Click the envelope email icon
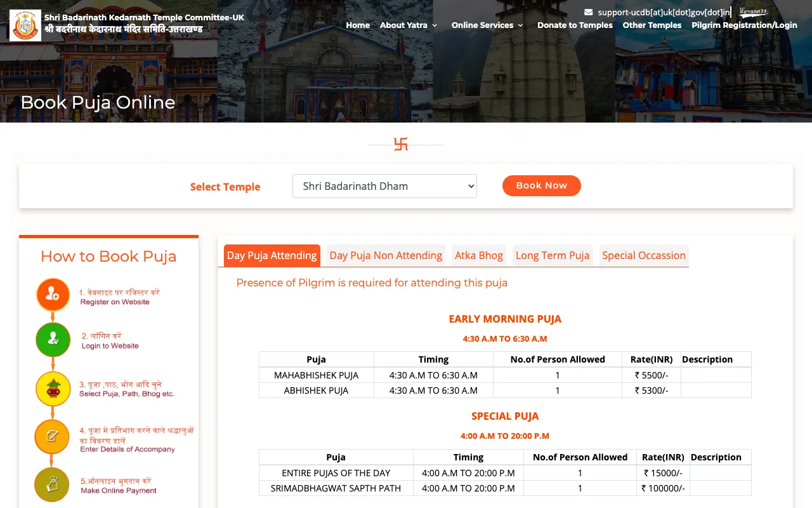Viewport: 812px width, 508px height. coord(589,12)
